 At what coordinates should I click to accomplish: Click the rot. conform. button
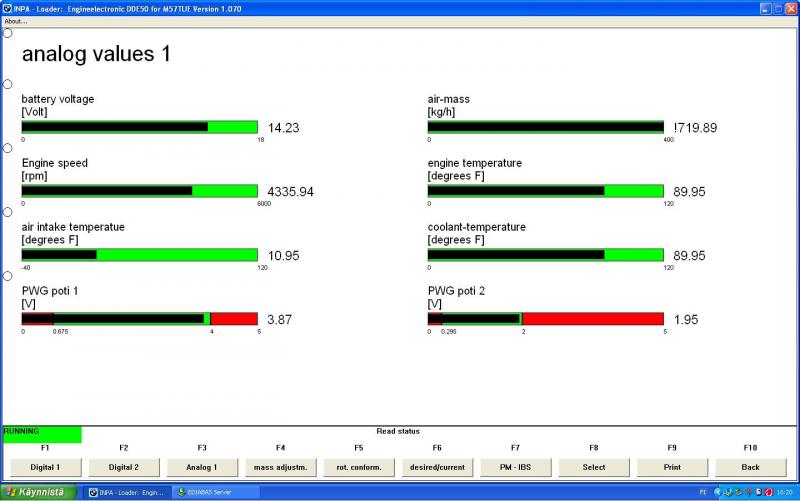(x=358, y=467)
